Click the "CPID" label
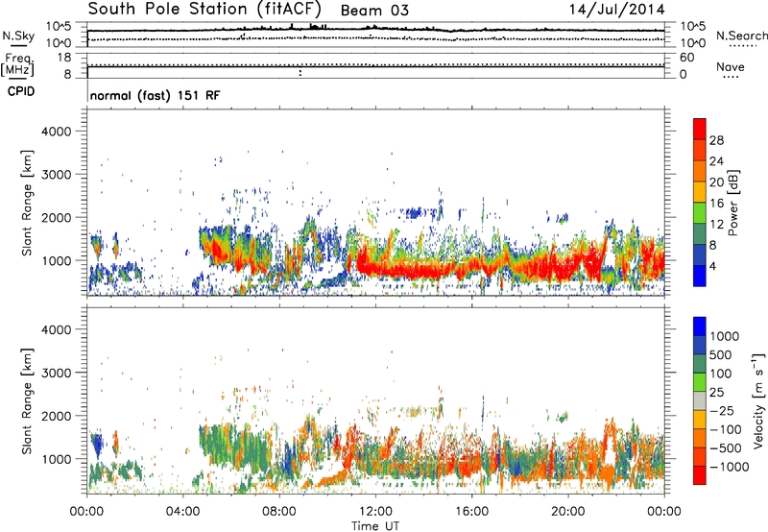 20,91
